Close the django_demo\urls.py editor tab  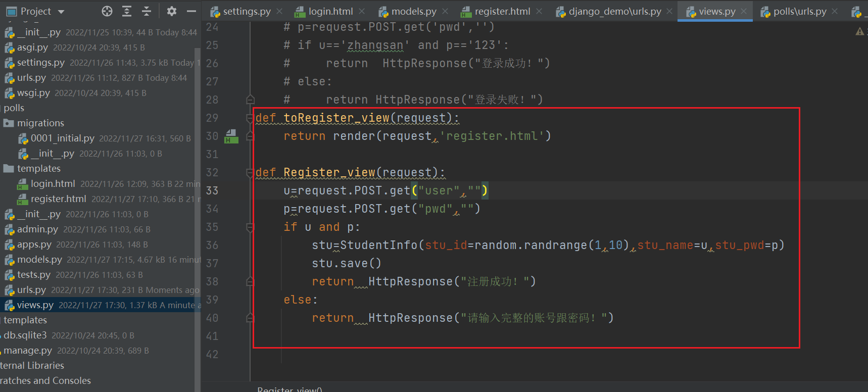click(669, 11)
